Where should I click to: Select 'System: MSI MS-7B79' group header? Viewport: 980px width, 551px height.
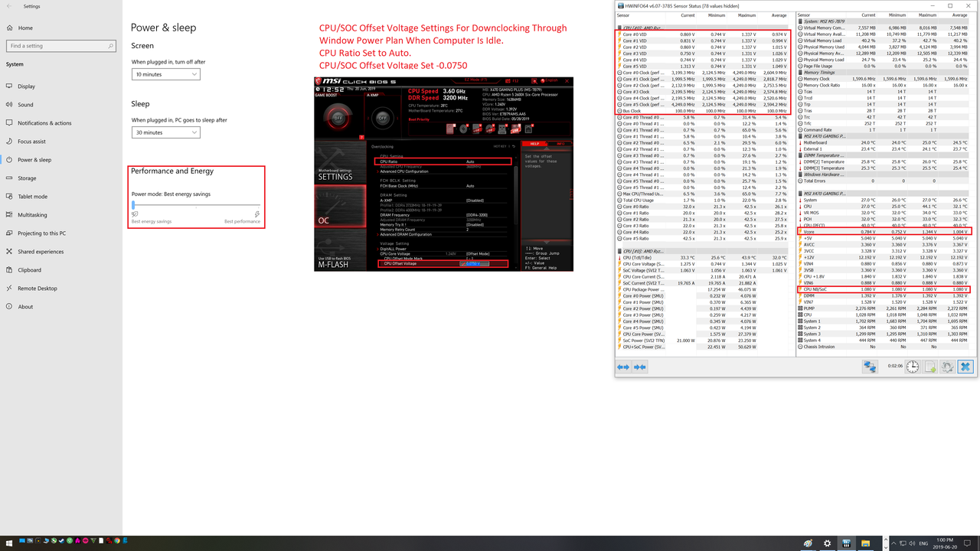click(x=883, y=21)
